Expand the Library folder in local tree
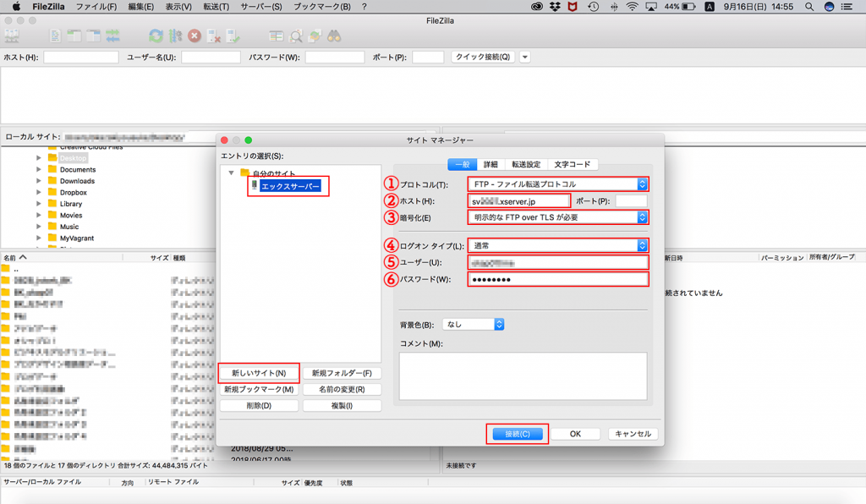This screenshot has height=504, width=866. [39, 203]
